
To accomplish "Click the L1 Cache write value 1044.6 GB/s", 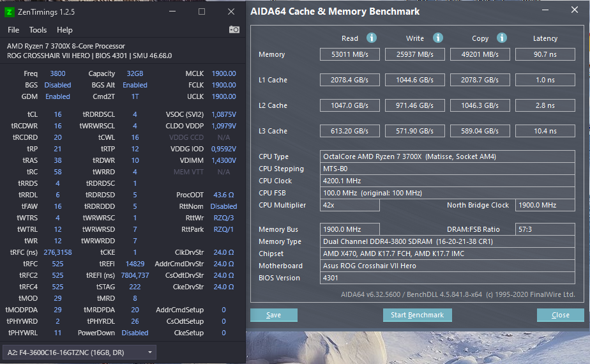I will (414, 80).
